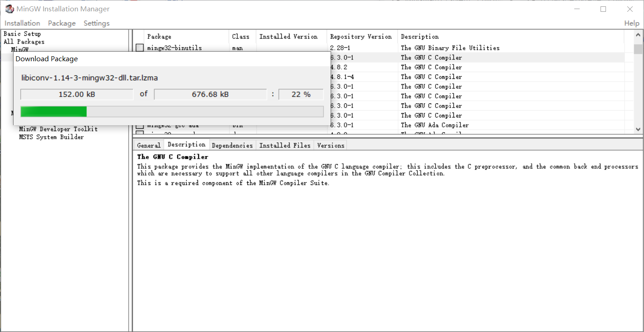Click the 'man' class cell of binutils
Screen dimensions: 644x332
click(x=237, y=48)
